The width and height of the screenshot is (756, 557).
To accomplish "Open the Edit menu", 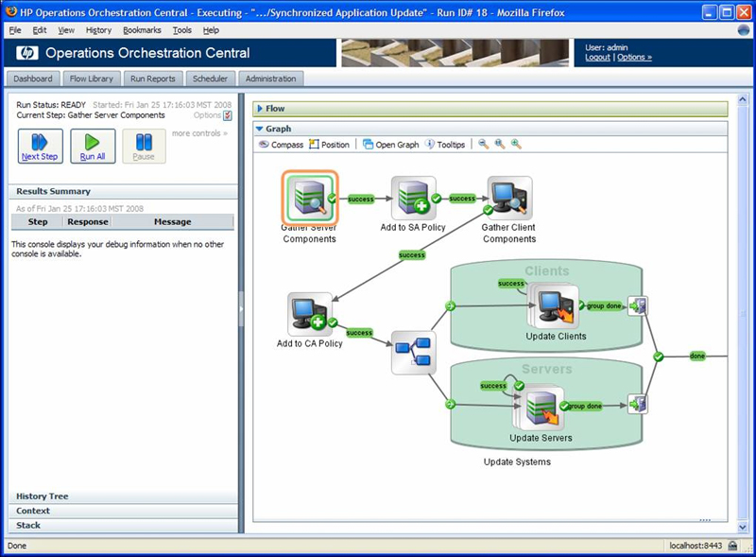I will [40, 30].
